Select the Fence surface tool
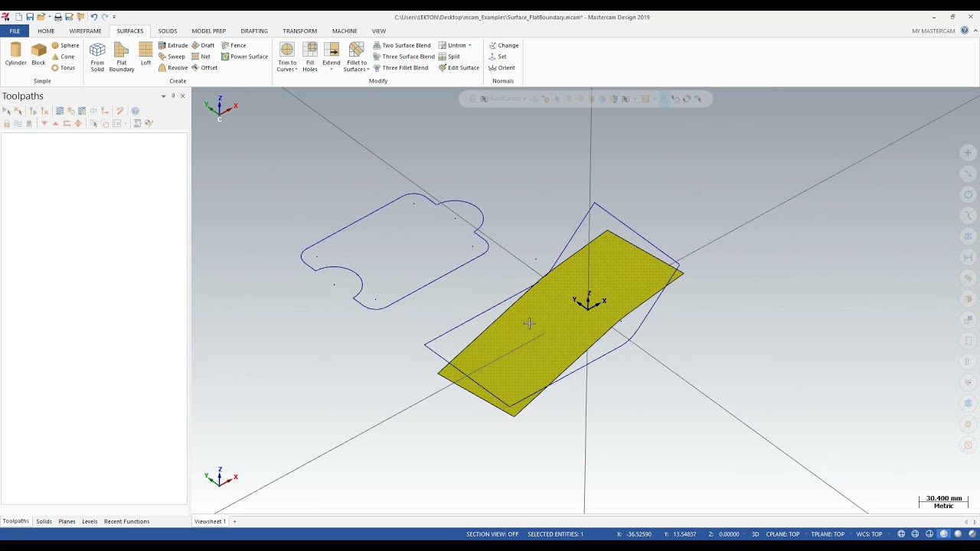Image resolution: width=980 pixels, height=551 pixels. pos(234,45)
